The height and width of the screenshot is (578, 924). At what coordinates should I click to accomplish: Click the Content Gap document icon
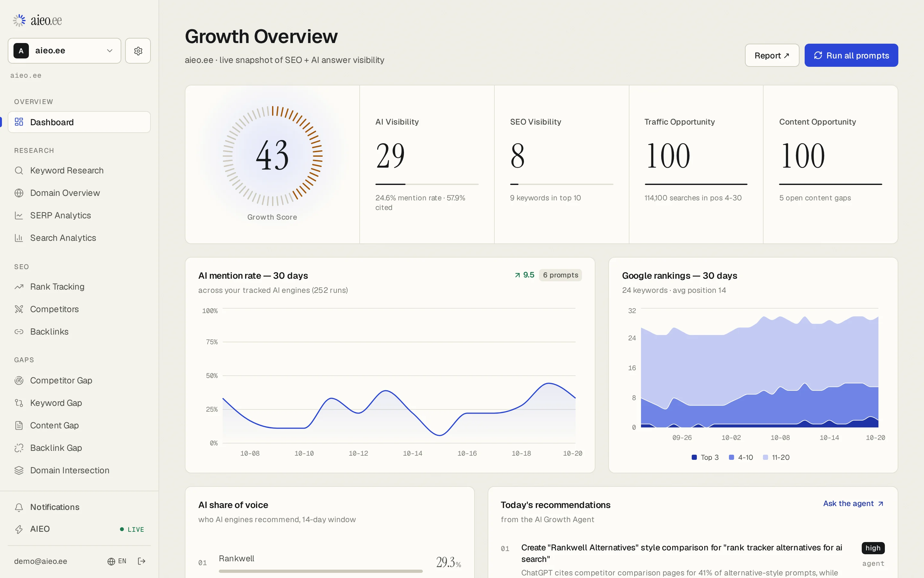[x=19, y=425]
